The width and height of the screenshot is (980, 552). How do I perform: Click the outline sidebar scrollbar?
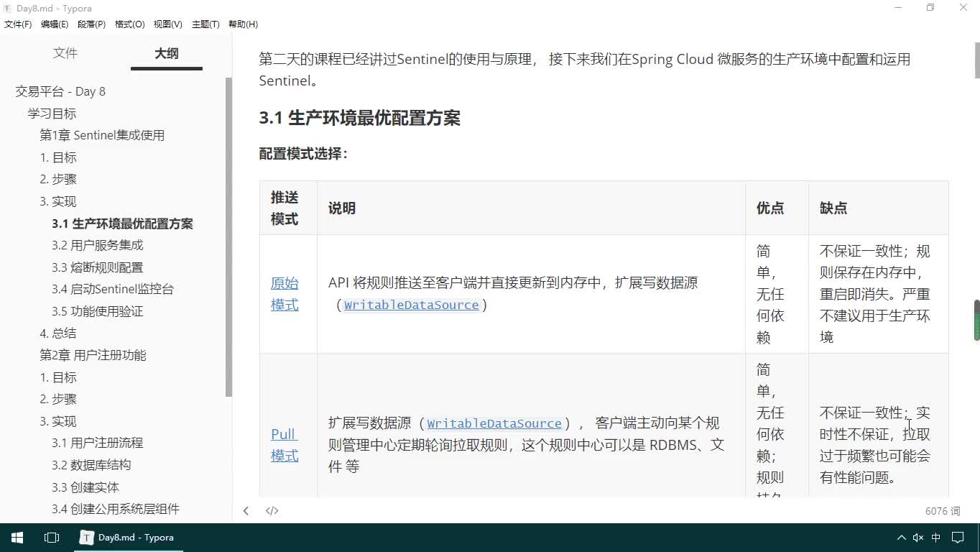point(228,237)
